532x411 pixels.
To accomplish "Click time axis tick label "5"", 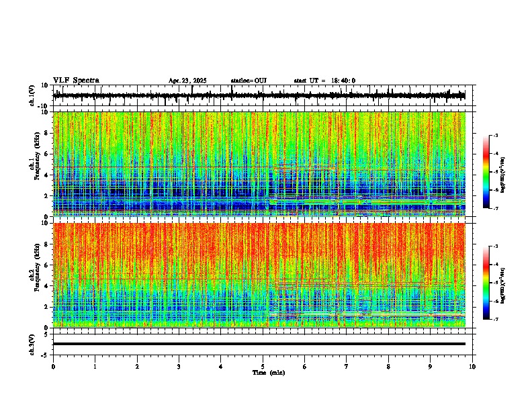I will tap(263, 367).
